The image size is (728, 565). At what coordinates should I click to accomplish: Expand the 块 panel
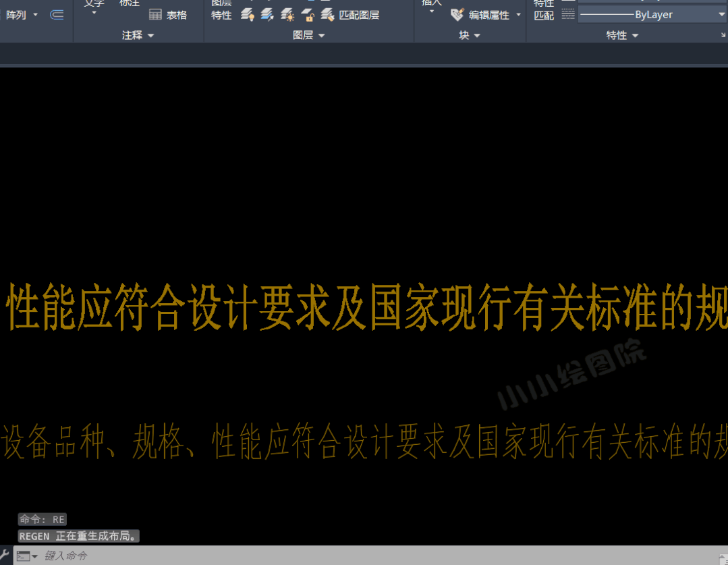(x=470, y=35)
